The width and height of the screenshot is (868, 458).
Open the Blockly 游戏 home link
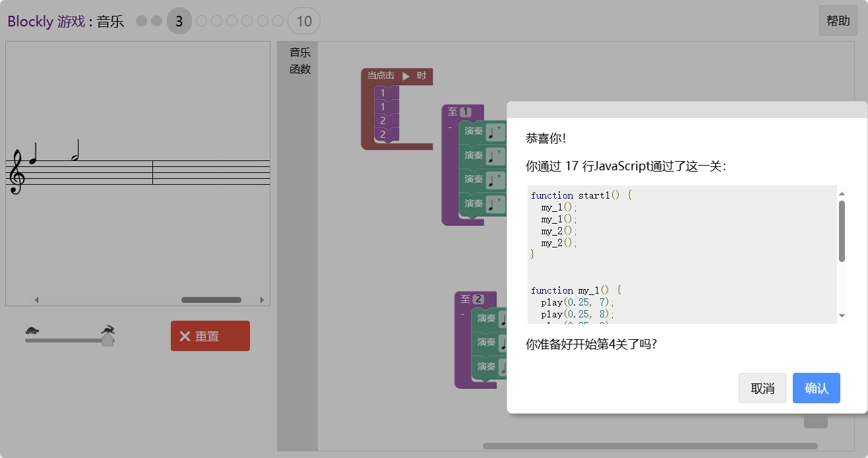click(x=46, y=21)
